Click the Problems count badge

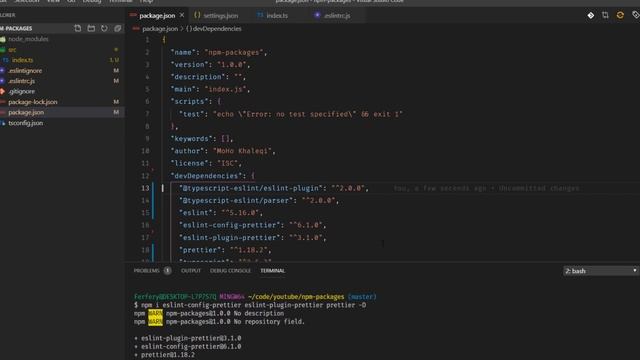[167, 271]
